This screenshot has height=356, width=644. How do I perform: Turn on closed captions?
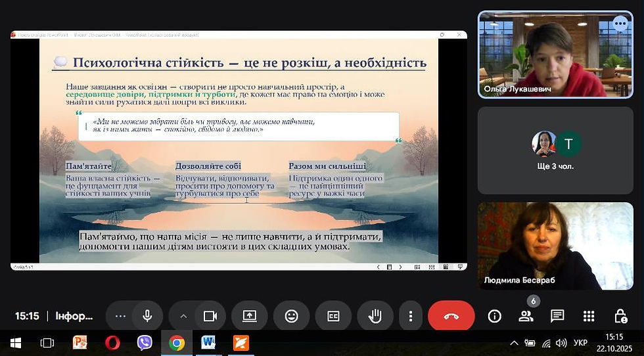coord(333,316)
